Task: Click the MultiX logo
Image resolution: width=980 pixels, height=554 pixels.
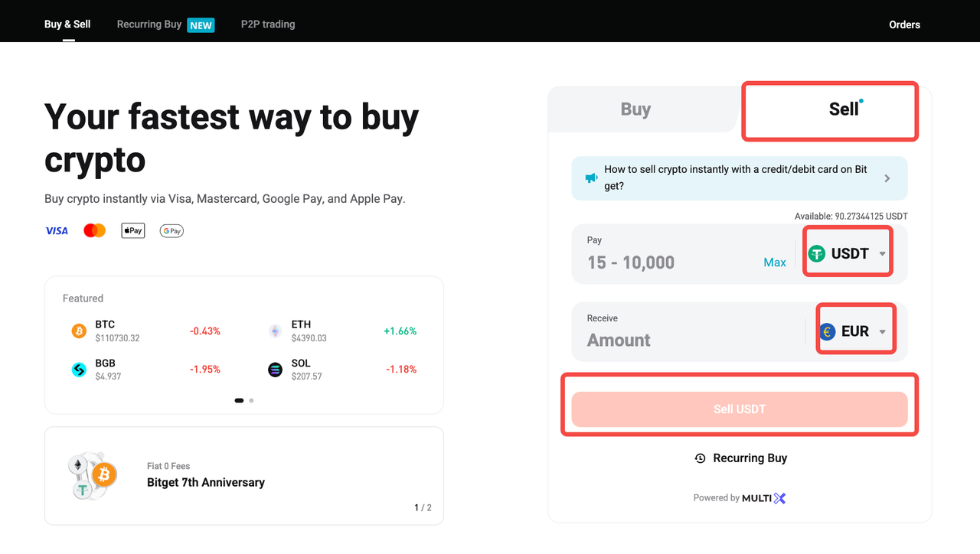Action: (764, 498)
